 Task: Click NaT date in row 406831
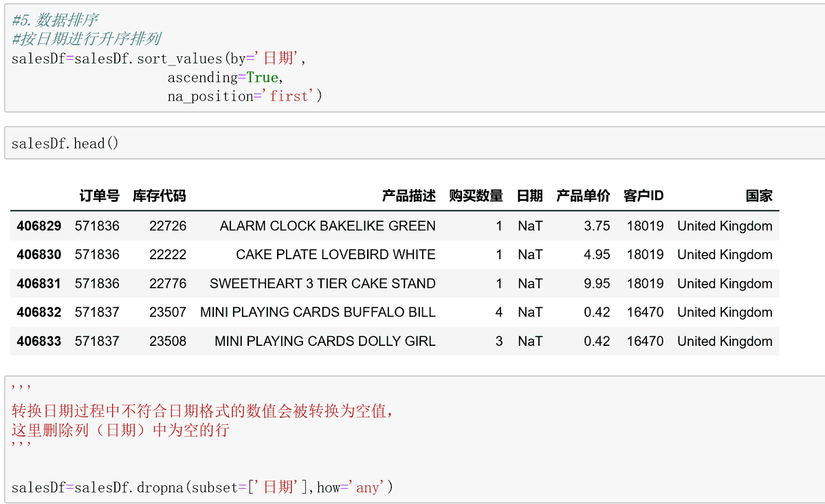point(530,283)
